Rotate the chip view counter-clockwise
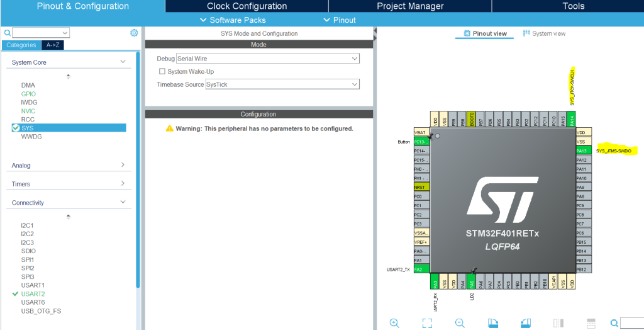This screenshot has height=330, width=644. click(526, 323)
